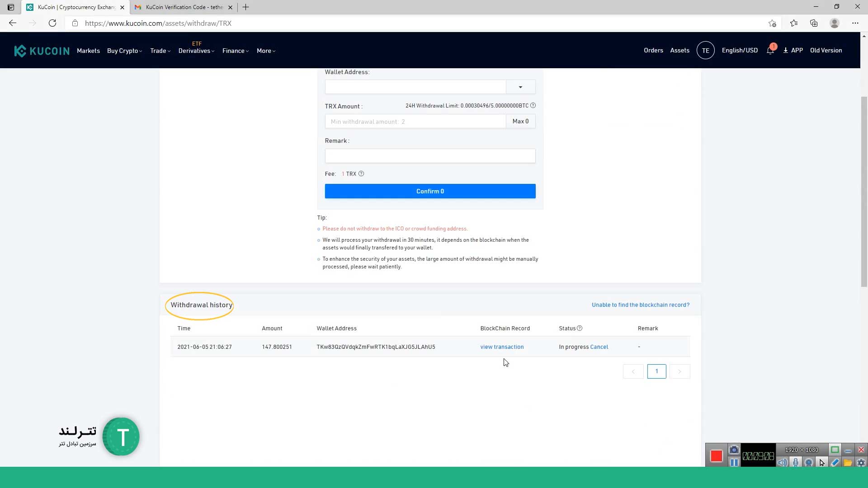Open a new browser tab
This screenshot has width=868, height=488.
tap(245, 7)
